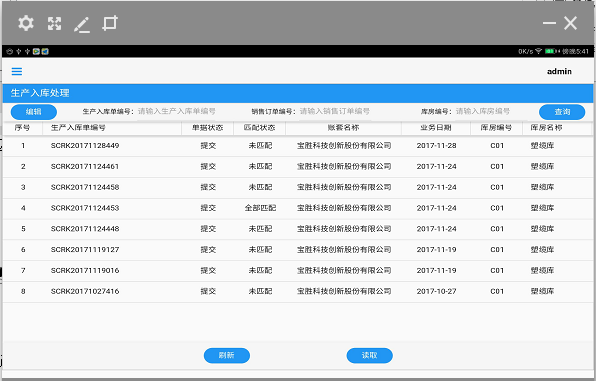Viewport: 596px width, 381px height.
Task: Select row SCRK20171124453
Action: click(x=298, y=208)
